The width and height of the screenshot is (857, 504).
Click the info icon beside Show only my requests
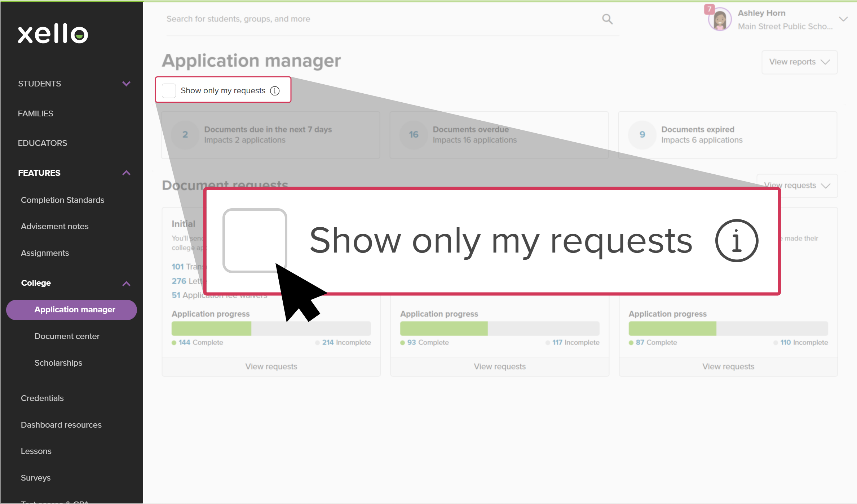(275, 90)
